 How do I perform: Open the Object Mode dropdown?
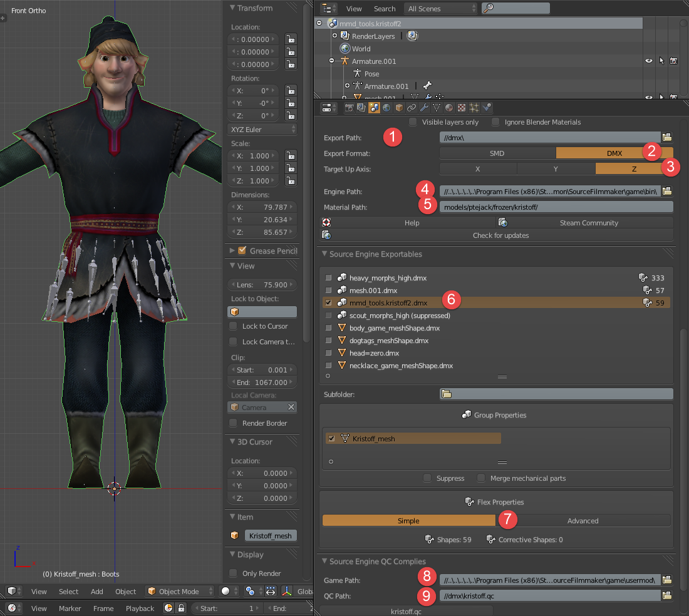click(x=180, y=592)
